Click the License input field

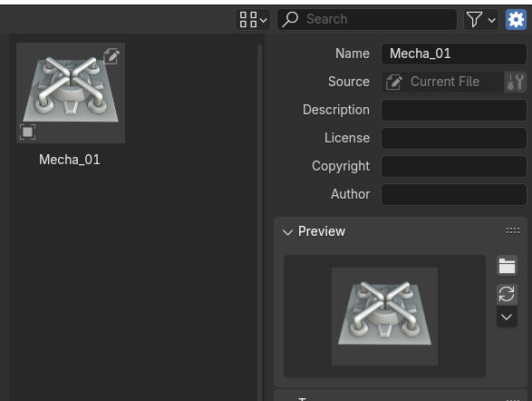point(454,138)
